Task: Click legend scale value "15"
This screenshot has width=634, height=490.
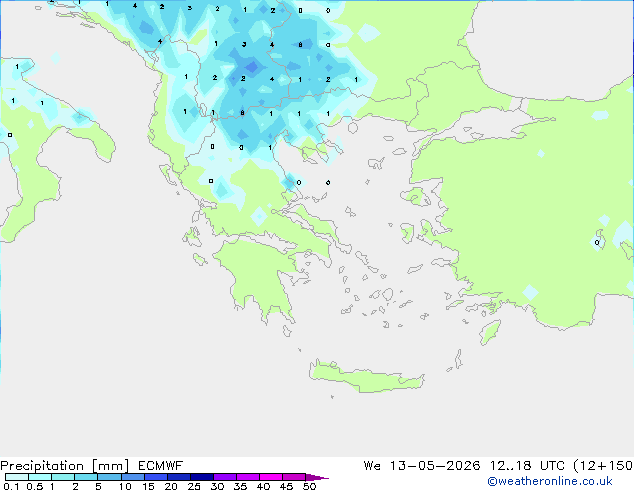Action: pyautogui.click(x=148, y=486)
